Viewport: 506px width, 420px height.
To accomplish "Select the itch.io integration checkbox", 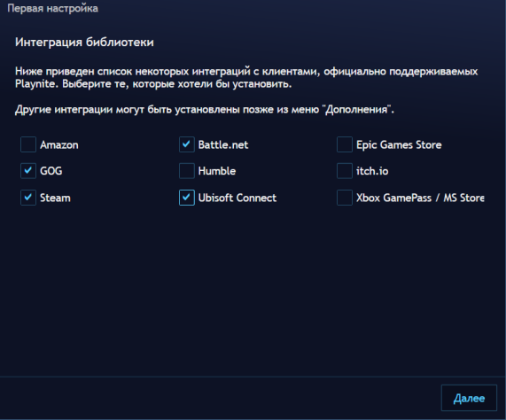I will point(345,171).
